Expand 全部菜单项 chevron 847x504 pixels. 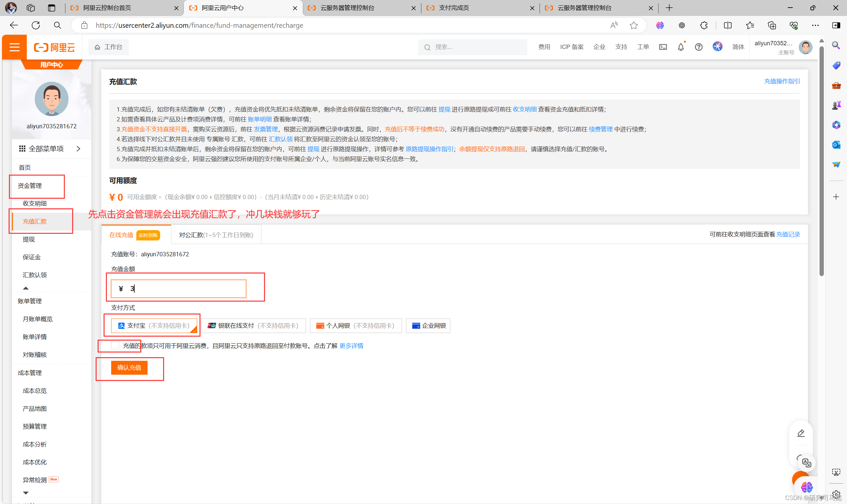(78, 149)
